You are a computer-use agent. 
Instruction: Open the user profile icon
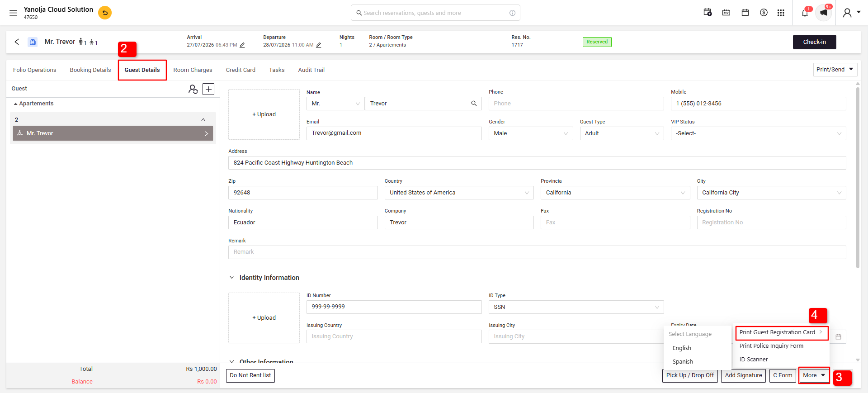coord(847,13)
